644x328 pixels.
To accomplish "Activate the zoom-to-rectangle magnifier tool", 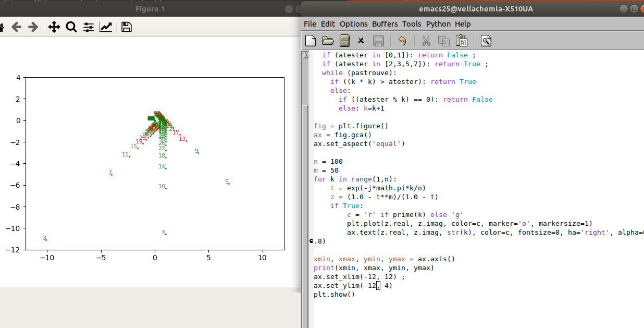I will point(71,27).
